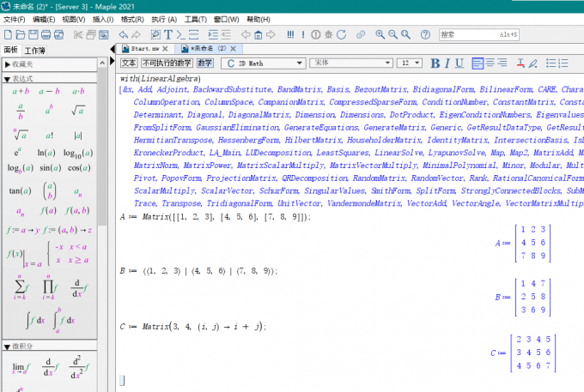
Task: Insert the a+b expression template
Action: pyautogui.click(x=21, y=91)
